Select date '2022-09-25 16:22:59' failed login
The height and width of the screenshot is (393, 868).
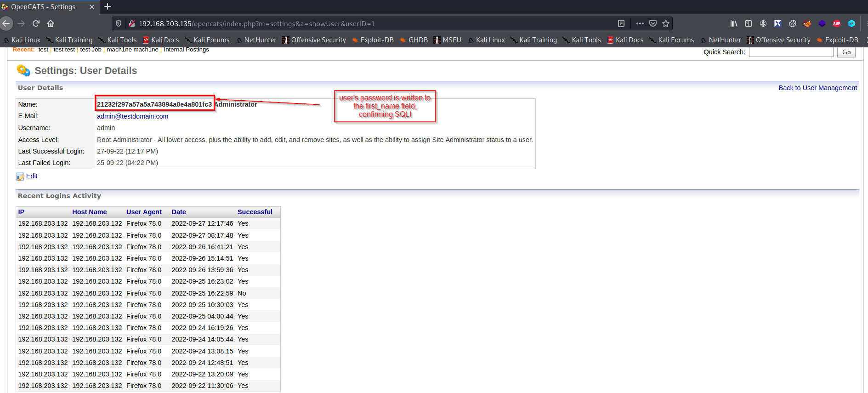point(202,293)
